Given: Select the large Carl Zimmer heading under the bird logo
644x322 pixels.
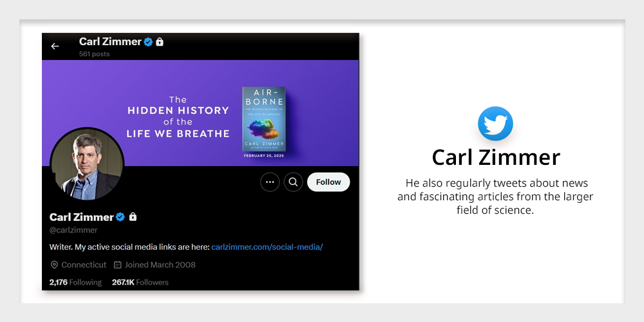Looking at the screenshot, I should pos(495,158).
